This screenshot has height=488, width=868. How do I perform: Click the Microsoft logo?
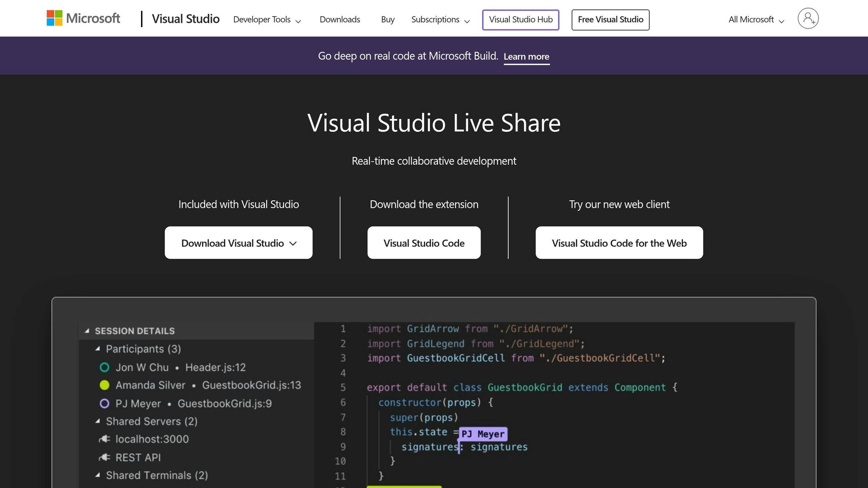83,18
